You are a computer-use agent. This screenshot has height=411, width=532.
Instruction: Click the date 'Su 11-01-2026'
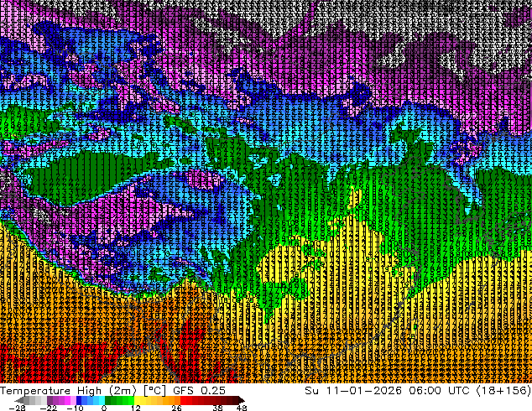coord(353,391)
